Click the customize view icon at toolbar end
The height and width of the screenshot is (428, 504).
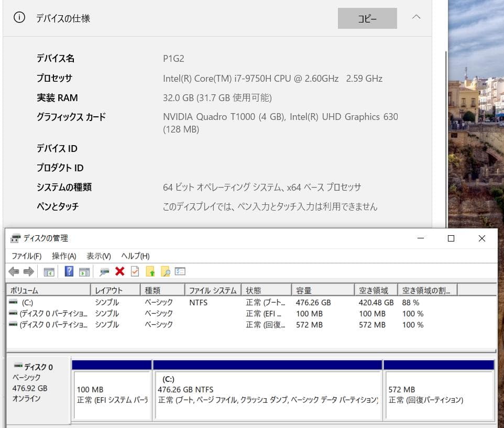pos(179,271)
